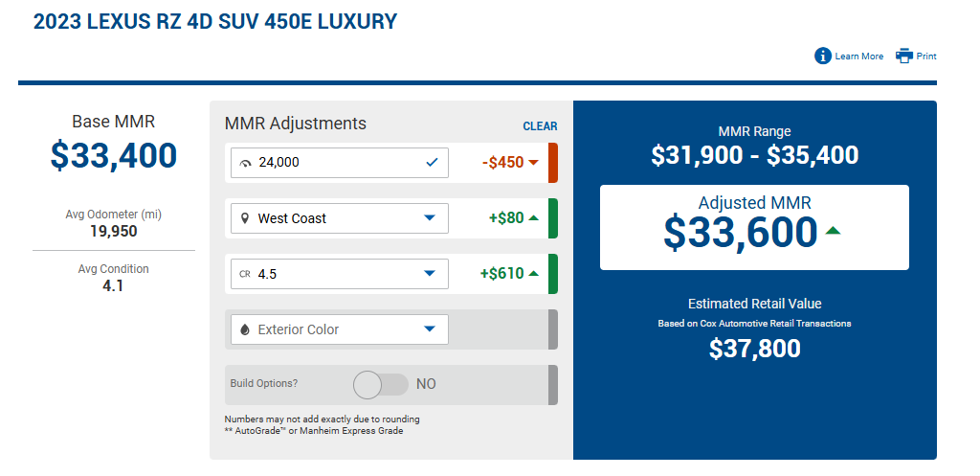This screenshot has height=476, width=980.
Task: Click the blue checkmark in odometer field
Action: pyautogui.click(x=432, y=163)
